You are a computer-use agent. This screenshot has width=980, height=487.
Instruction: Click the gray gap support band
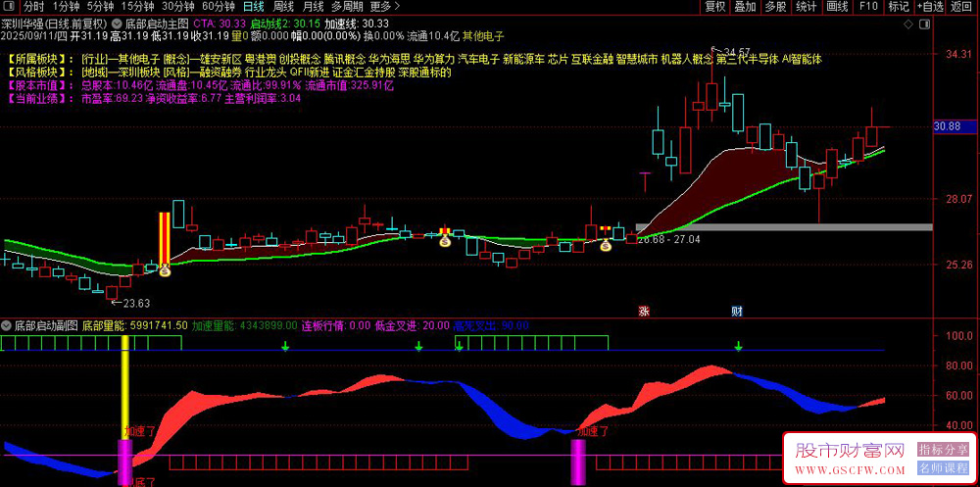[784, 226]
